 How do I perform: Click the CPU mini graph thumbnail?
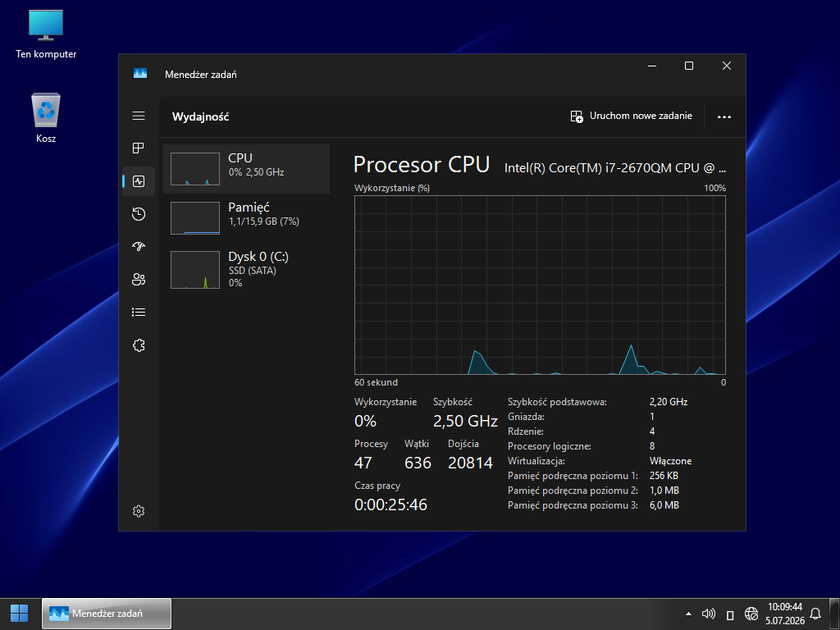195,169
